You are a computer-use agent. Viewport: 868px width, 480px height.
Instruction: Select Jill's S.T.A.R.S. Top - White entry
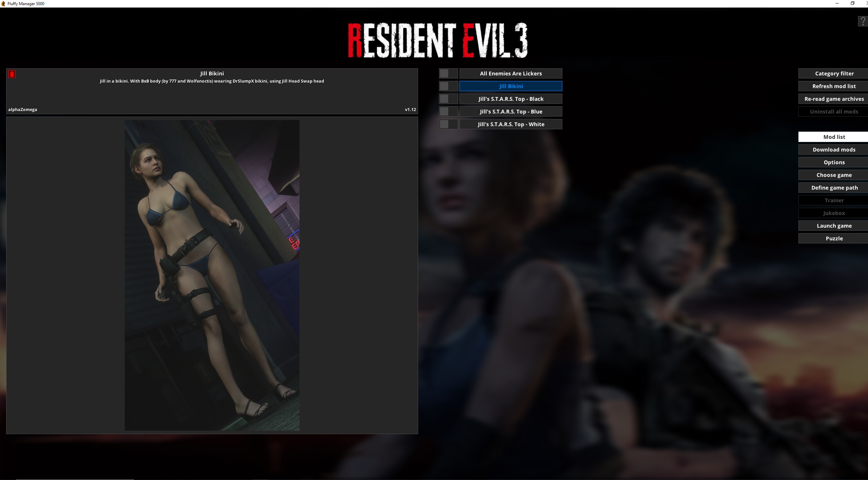click(511, 124)
